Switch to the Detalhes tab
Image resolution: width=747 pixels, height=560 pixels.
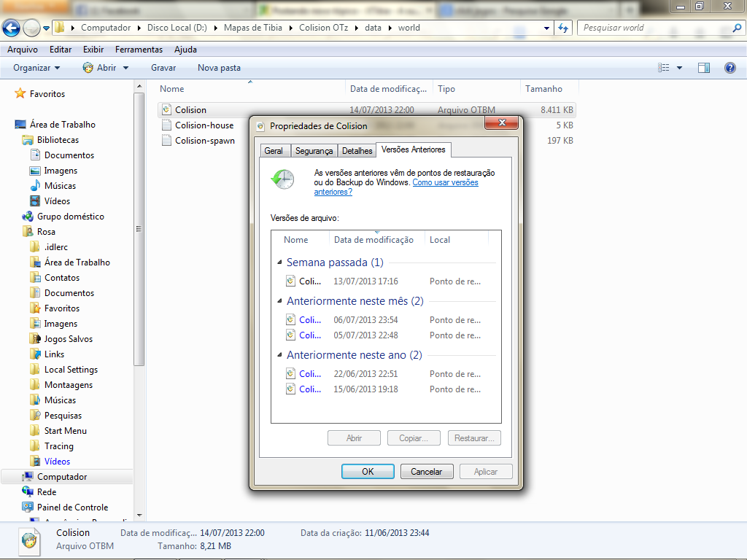click(357, 151)
